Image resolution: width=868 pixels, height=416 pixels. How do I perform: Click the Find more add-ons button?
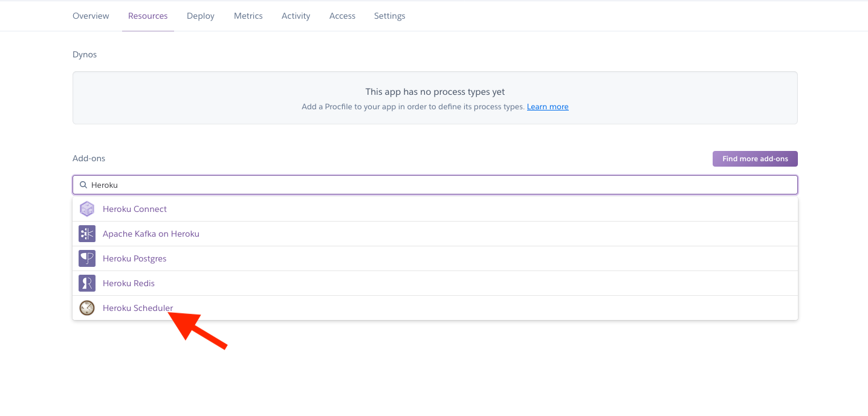coord(755,159)
